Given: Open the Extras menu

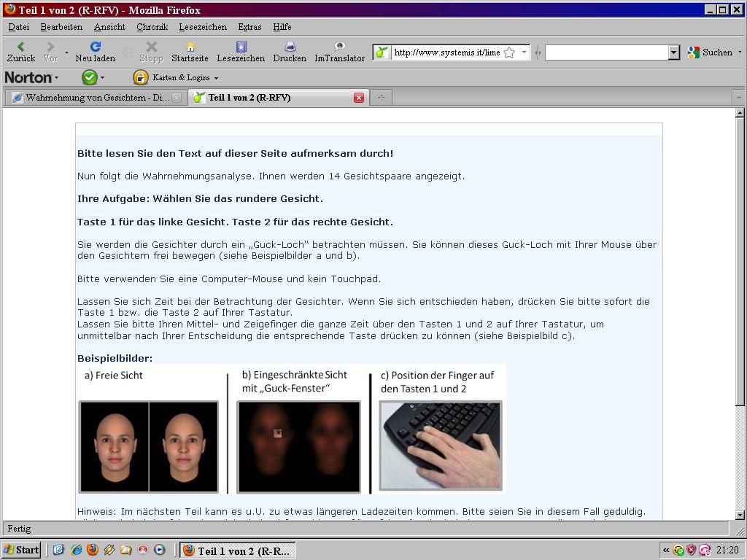Looking at the screenshot, I should click(249, 27).
